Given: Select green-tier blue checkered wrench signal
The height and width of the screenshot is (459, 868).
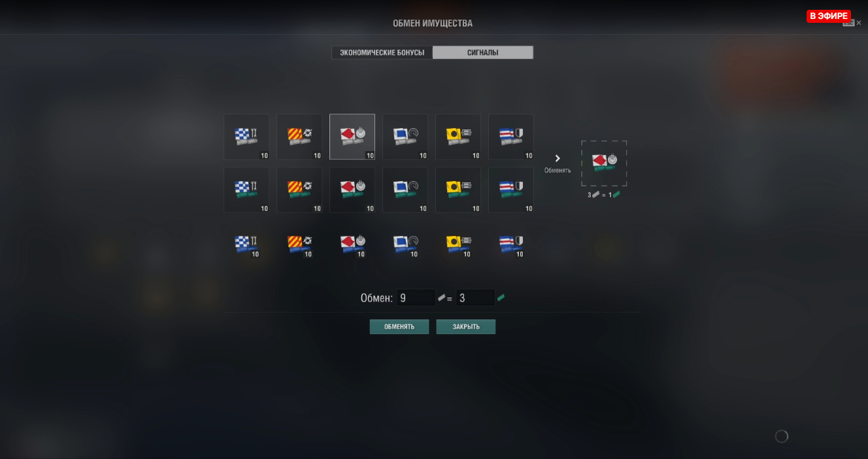Looking at the screenshot, I should (x=246, y=190).
